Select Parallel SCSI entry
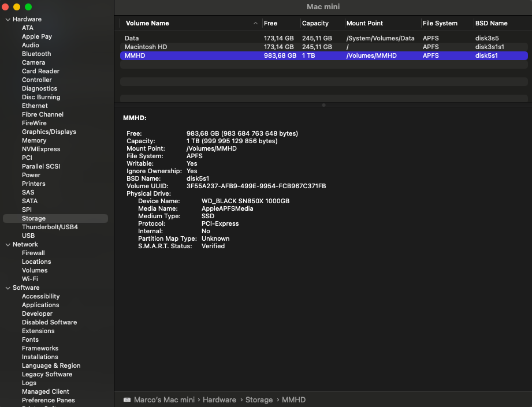The height and width of the screenshot is (407, 532). coord(41,166)
